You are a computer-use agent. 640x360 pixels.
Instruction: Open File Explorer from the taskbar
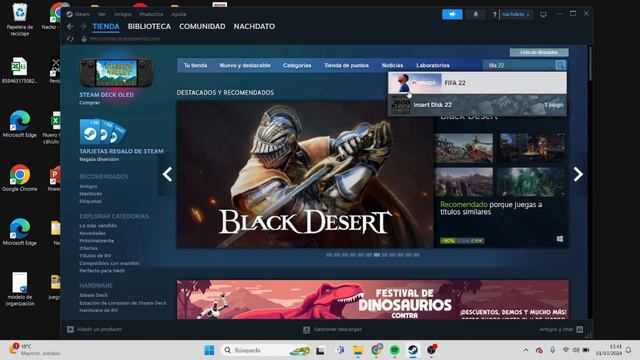point(358,350)
